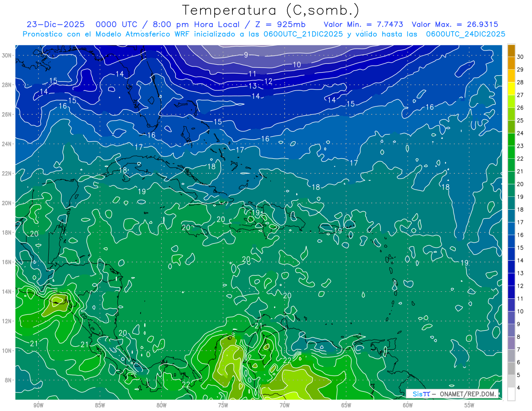Viewport: 532px width, 411px height.
Task: Click the 'Temperatura (C,somb.)' chart title
Action: click(270, 11)
